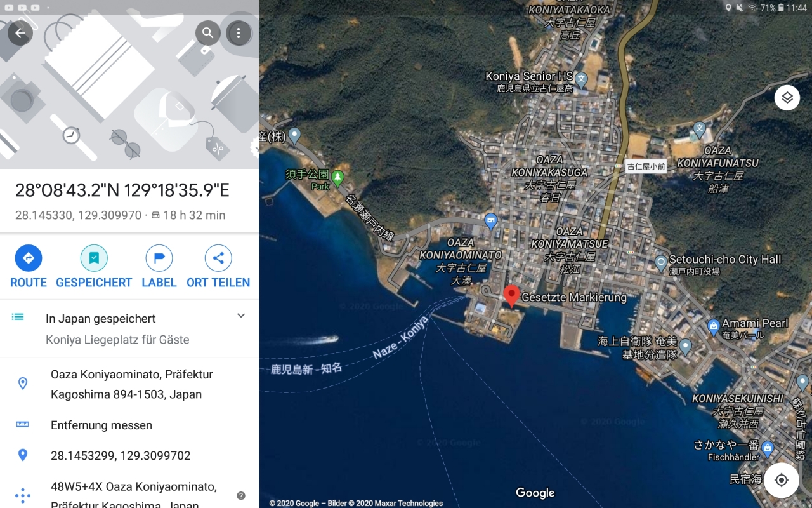Expand the In Japan gespeichert list
This screenshot has height=508, width=812.
tap(241, 316)
